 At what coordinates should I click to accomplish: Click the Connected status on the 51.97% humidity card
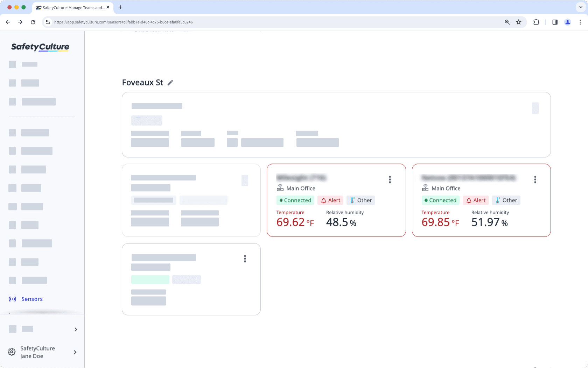pyautogui.click(x=440, y=200)
